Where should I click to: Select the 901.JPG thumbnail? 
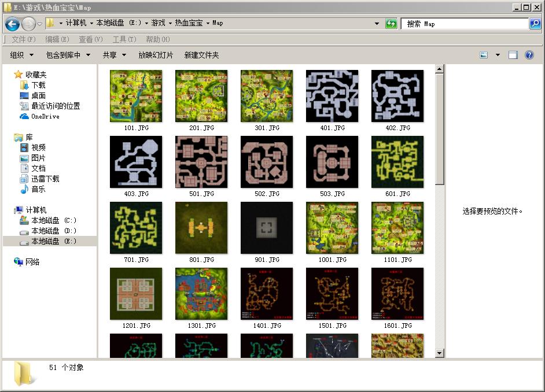[267, 228]
